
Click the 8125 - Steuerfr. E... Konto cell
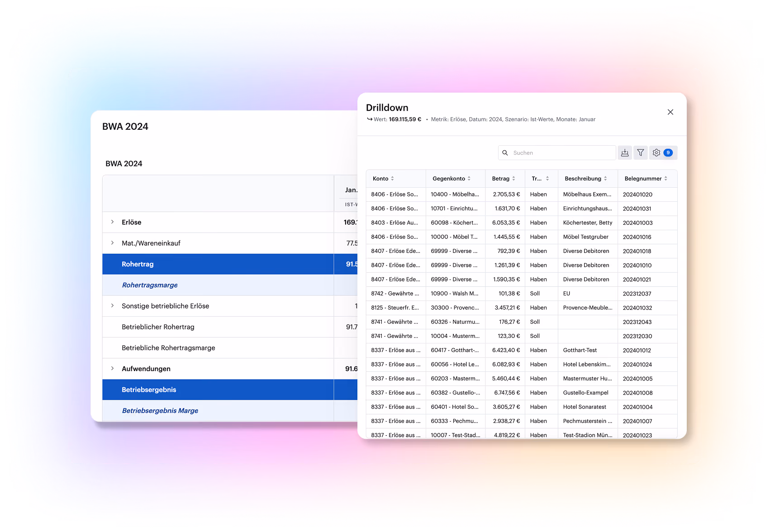pos(396,308)
